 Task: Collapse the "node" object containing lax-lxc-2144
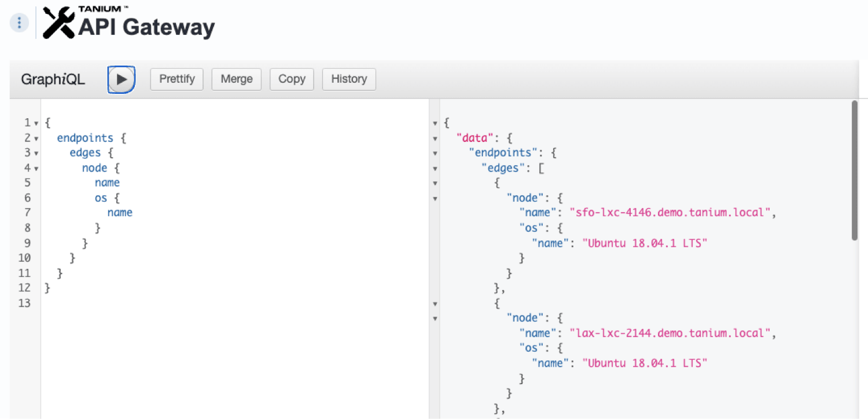coord(435,318)
